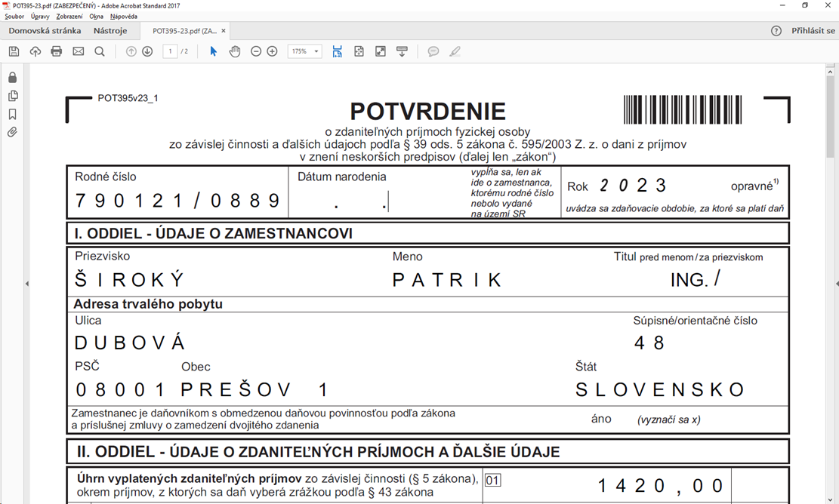Switch to the Nástroje tab

(110, 31)
